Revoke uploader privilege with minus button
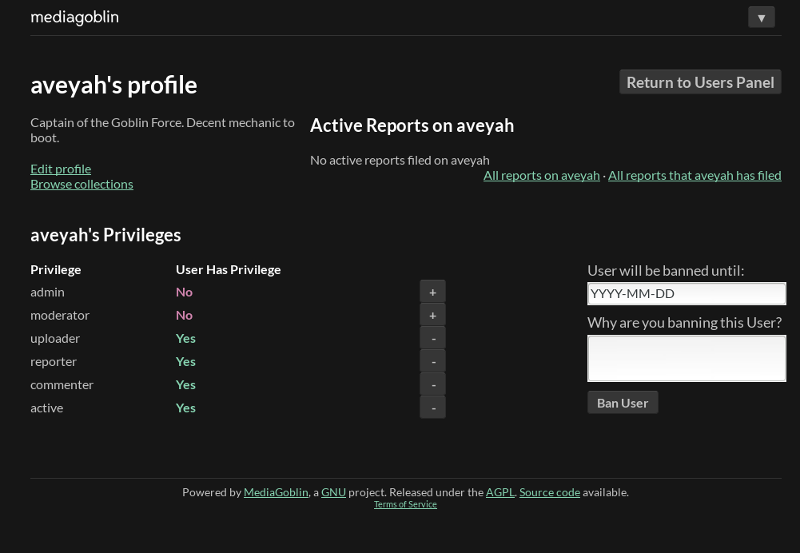The height and width of the screenshot is (553, 800). pyautogui.click(x=433, y=338)
